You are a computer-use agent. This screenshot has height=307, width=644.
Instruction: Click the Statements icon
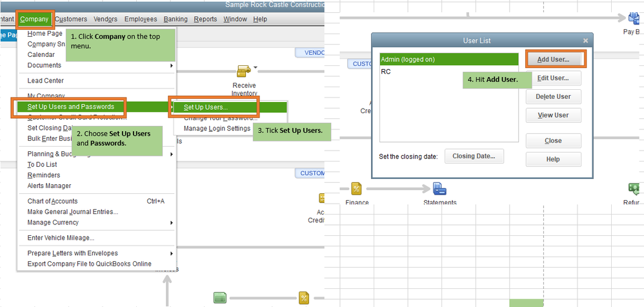[439, 189]
